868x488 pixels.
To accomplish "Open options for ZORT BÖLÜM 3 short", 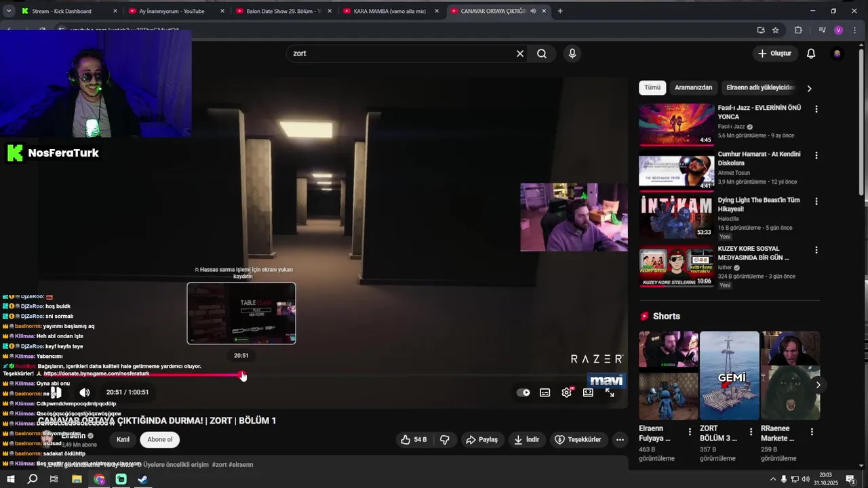I will click(x=751, y=432).
